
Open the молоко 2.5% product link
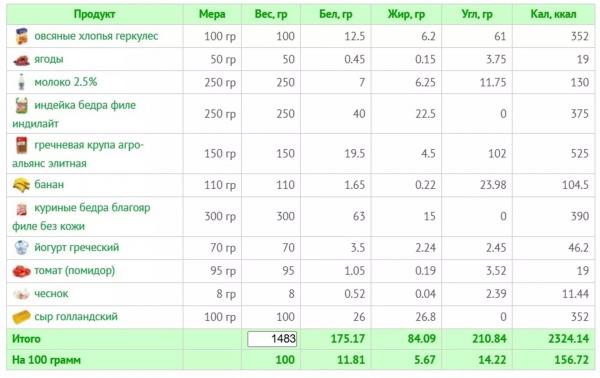[66, 82]
